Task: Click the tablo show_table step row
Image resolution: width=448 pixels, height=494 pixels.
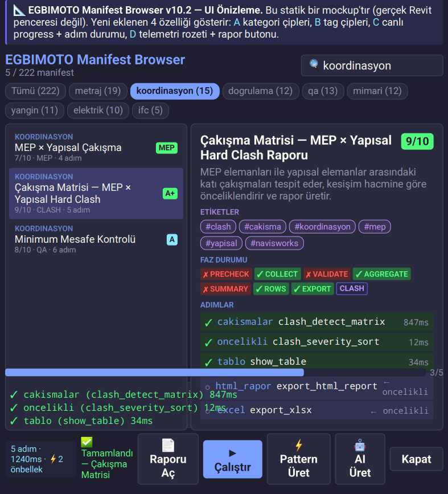Action: [317, 362]
